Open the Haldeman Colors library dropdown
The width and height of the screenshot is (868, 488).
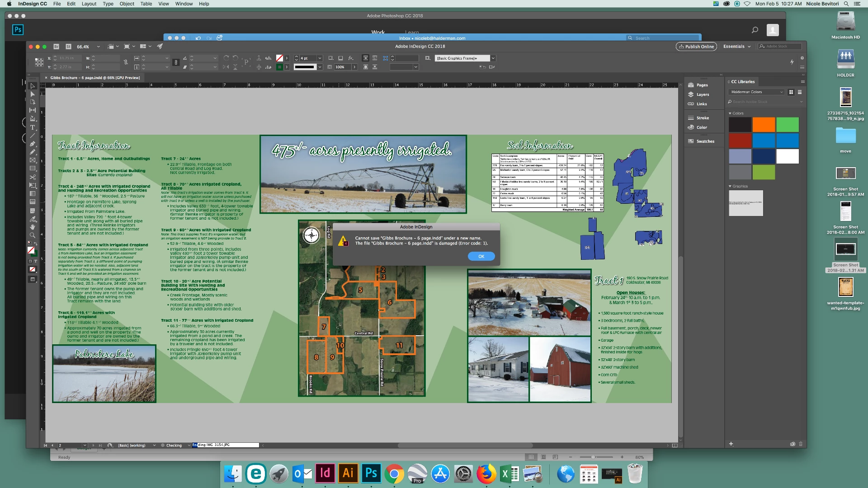pos(756,92)
